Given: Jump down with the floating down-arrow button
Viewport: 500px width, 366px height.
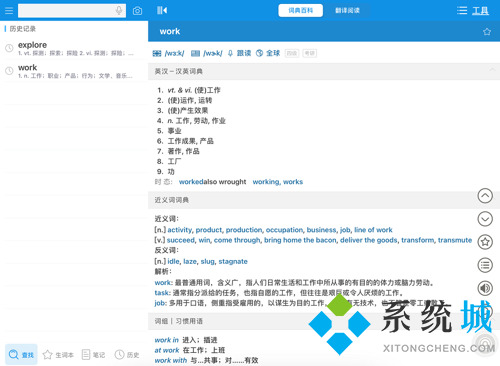Looking at the screenshot, I should (x=485, y=219).
